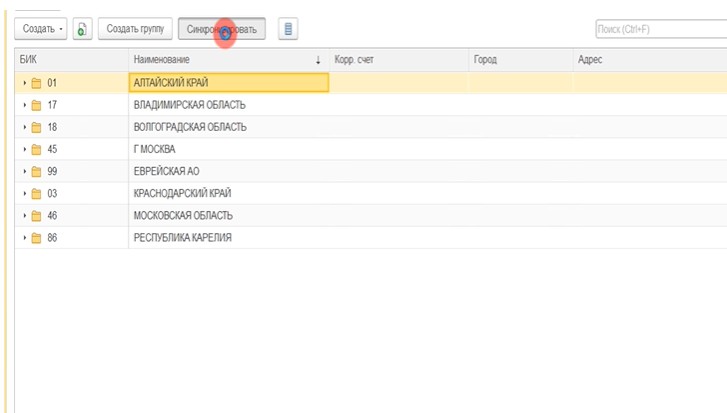Click the Город column header
727x413 pixels.
tap(519, 61)
